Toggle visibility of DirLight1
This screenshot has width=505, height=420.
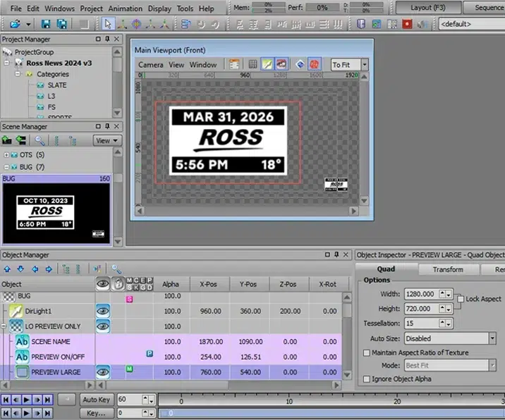tap(103, 311)
